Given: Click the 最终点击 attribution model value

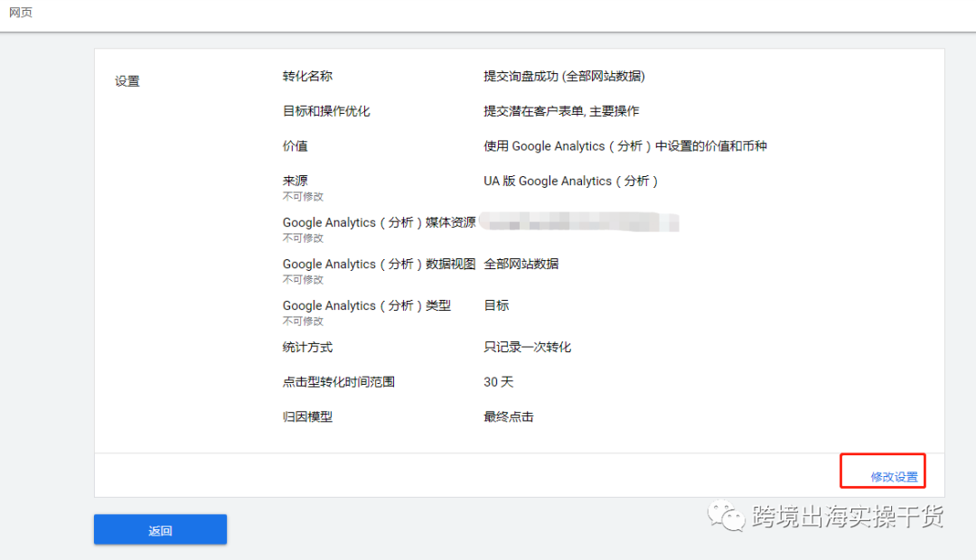Looking at the screenshot, I should click(x=506, y=416).
